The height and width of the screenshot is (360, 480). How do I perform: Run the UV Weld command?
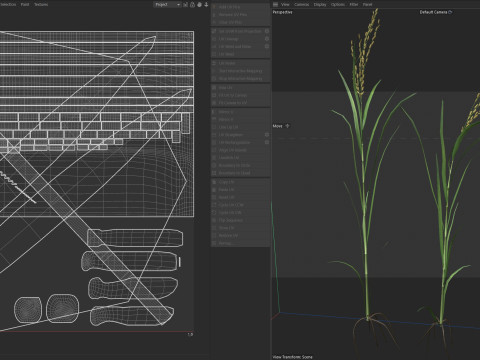(240, 54)
